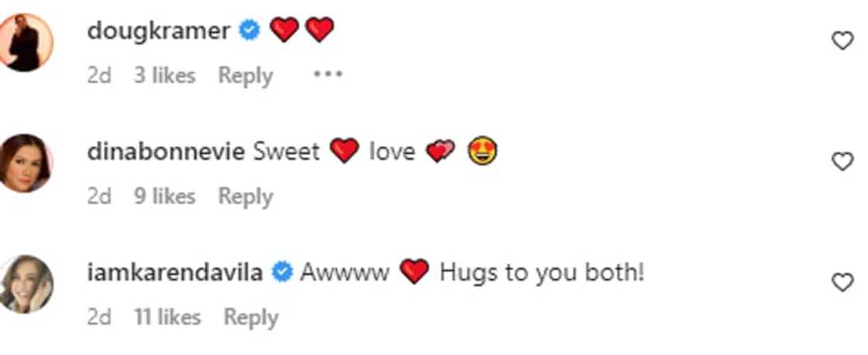Click iamkarendavila's blue verified badge
868x355 pixels.
point(283,273)
